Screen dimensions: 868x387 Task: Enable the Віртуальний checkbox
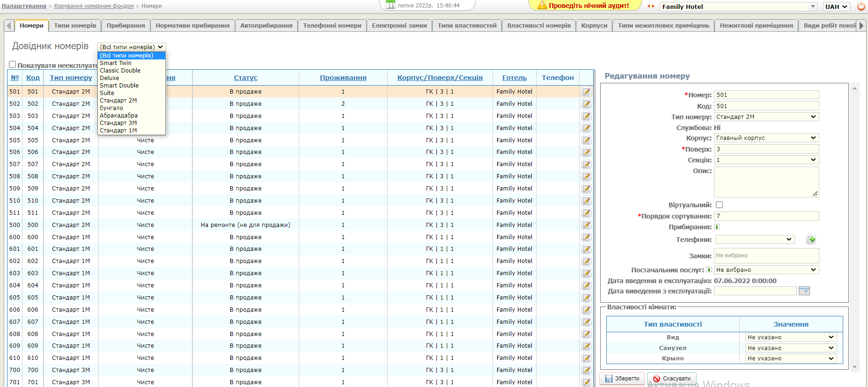[x=719, y=205]
